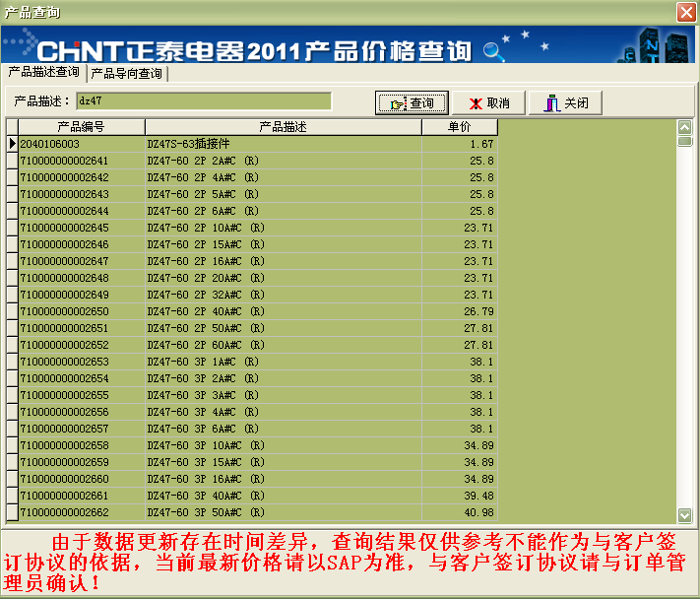This screenshot has height=599, width=700.
Task: Click the price cell 39.48
Action: [x=460, y=496]
